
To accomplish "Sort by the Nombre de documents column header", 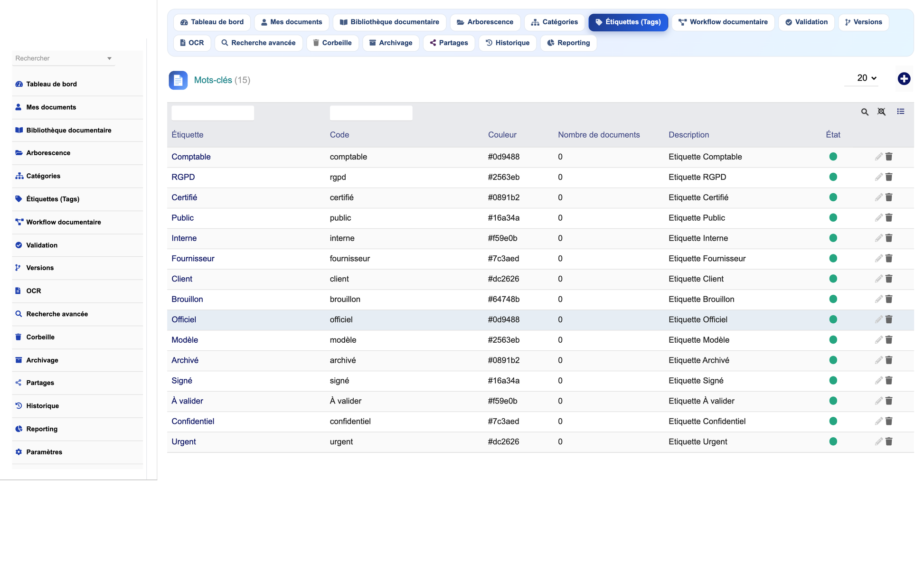I will click(x=599, y=135).
